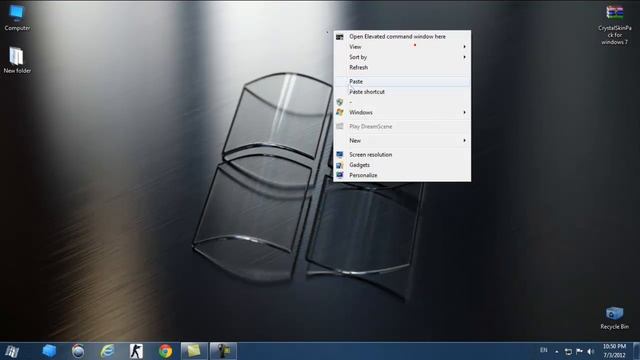Open the Start menu orb
Viewport: 640px width, 360px height.
pos(11,351)
